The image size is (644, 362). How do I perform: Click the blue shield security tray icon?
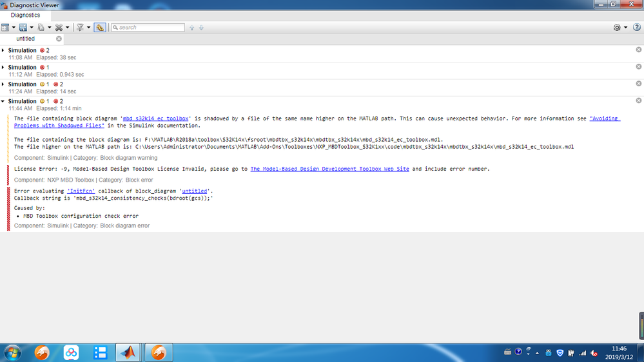[560, 353]
